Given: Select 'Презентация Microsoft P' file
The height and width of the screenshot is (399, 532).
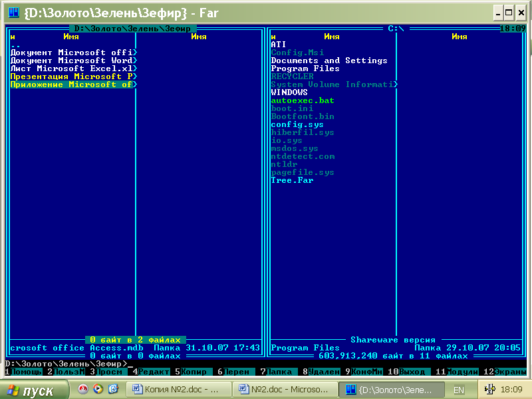Looking at the screenshot, I should point(73,76).
